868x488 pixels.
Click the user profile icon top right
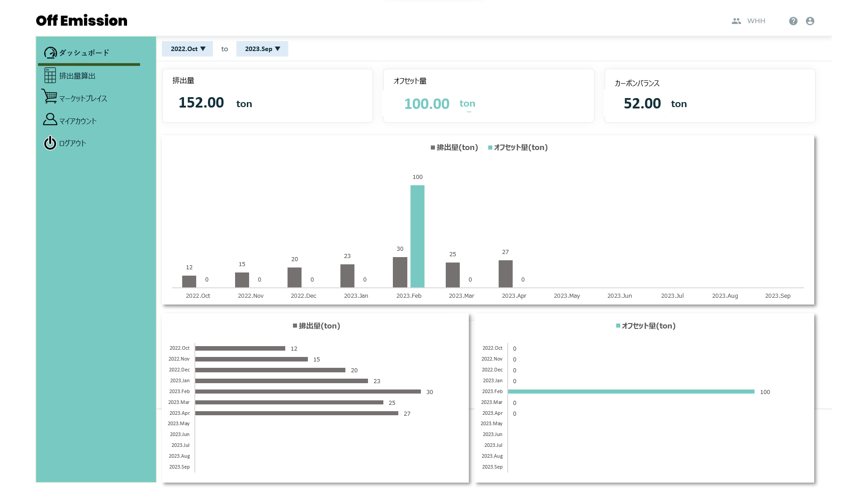tap(810, 21)
